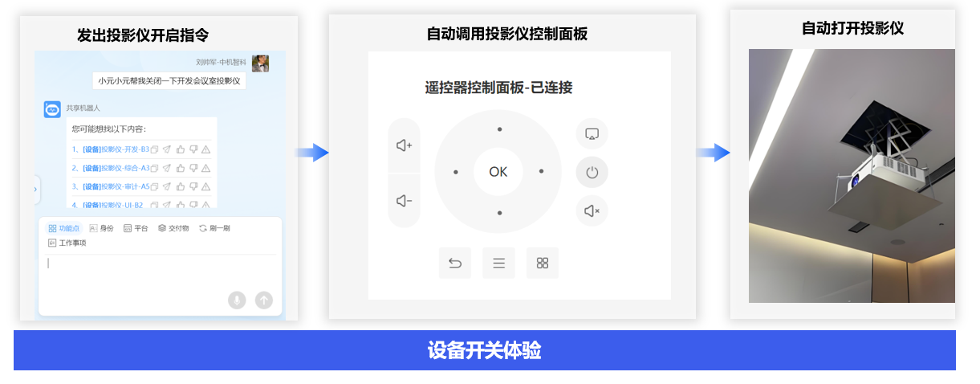Copy the 投影仪-审计-A5 result entry
The image size is (980, 384).
point(155,186)
